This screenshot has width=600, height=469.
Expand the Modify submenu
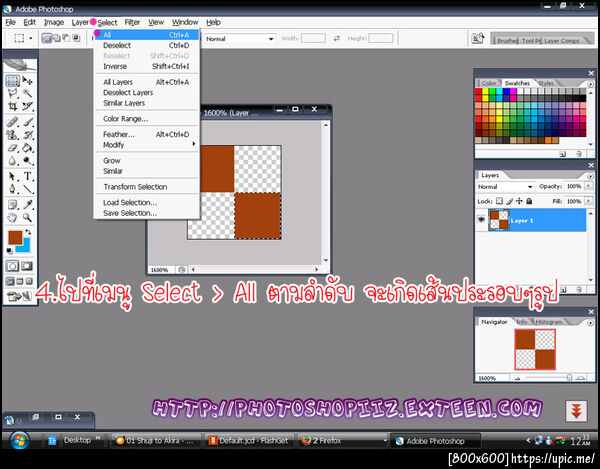tap(147, 145)
